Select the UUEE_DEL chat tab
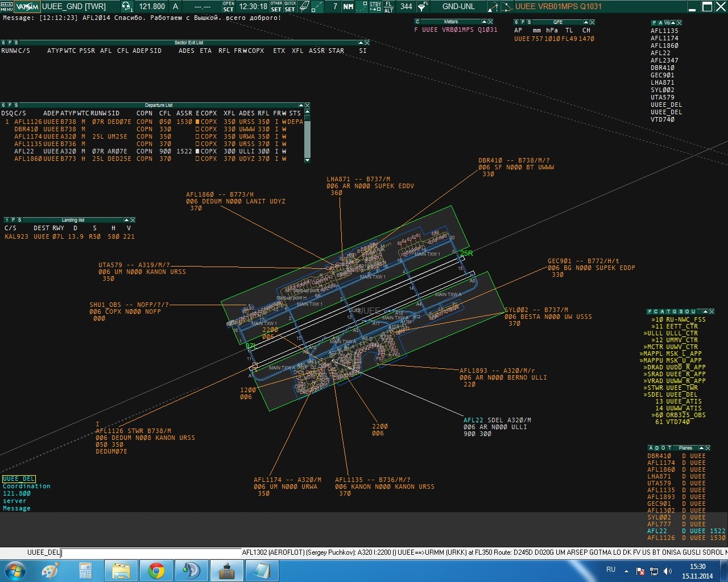Viewport: 728px width, 582px height. click(19, 479)
